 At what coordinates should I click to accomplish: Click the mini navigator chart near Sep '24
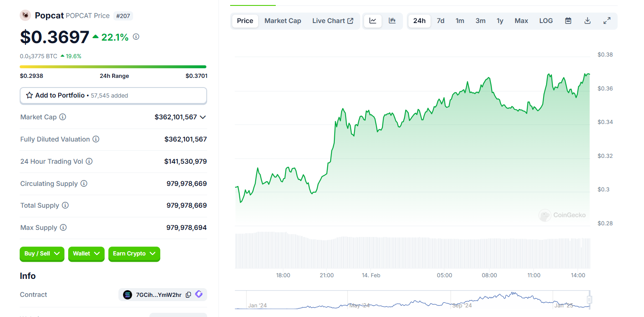462,300
